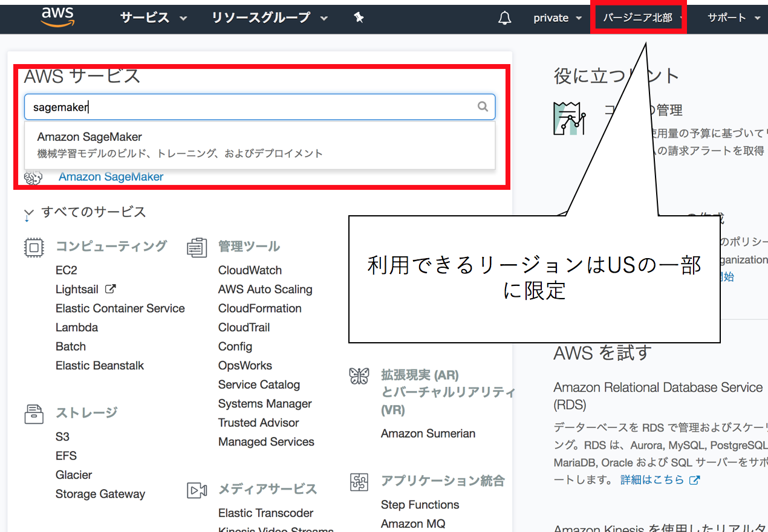Click the pin shortcut icon
This screenshot has width=768, height=532.
(x=359, y=18)
